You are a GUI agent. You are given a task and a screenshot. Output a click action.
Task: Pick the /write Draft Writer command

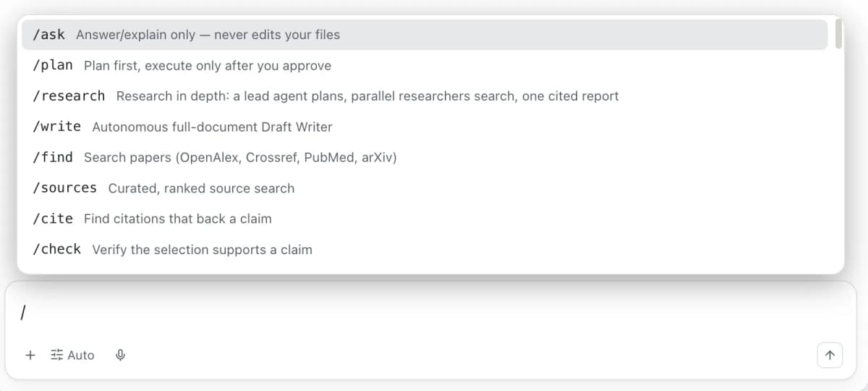coord(425,127)
